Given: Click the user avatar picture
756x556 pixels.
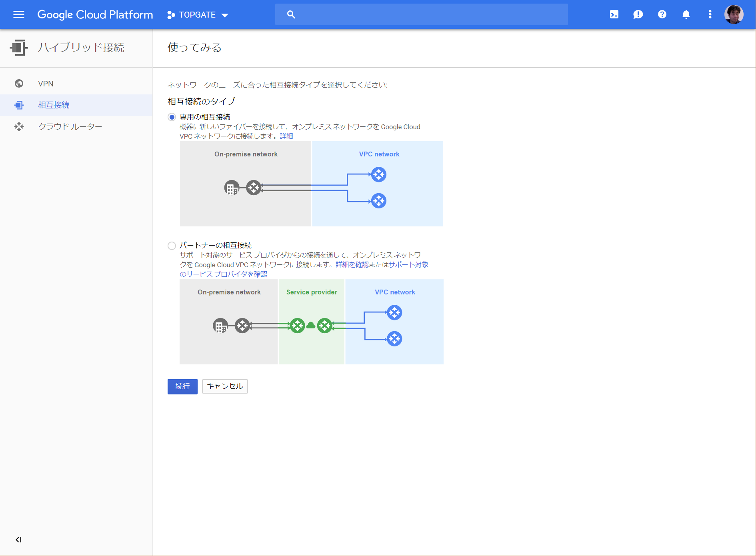Looking at the screenshot, I should pos(734,14).
